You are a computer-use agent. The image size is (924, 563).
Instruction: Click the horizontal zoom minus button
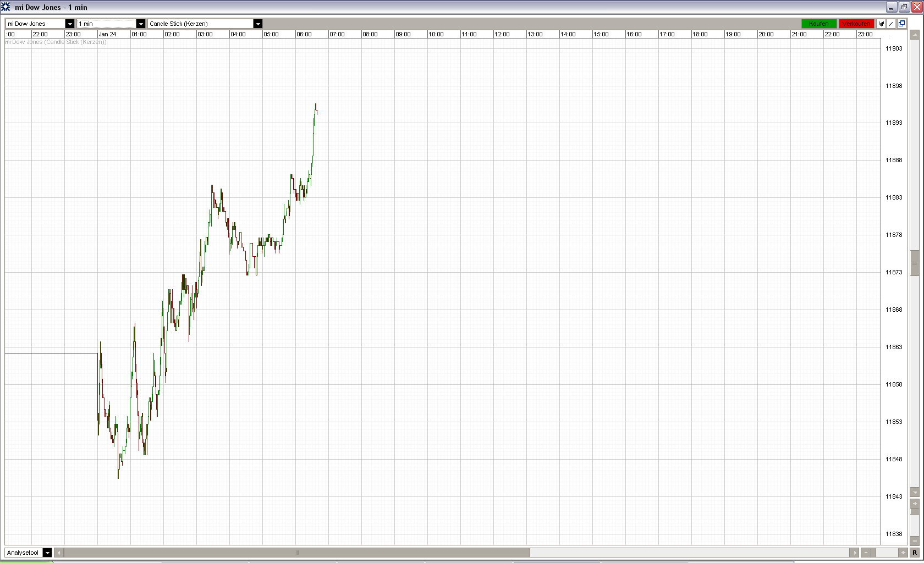(x=866, y=553)
